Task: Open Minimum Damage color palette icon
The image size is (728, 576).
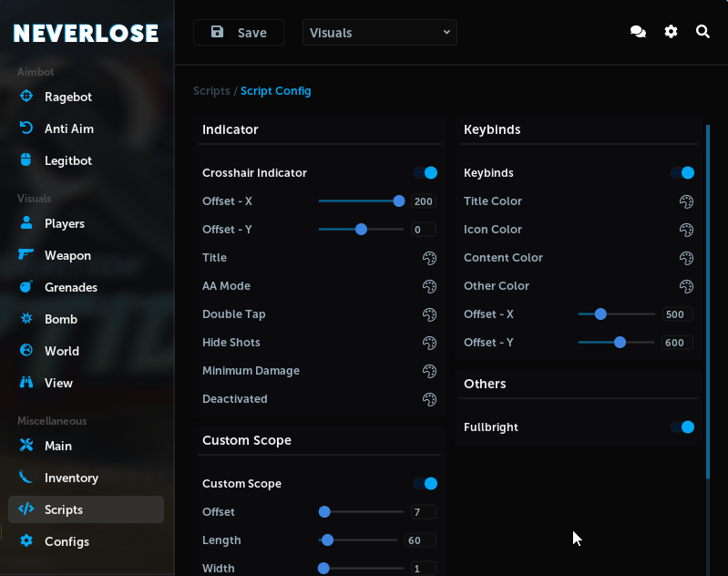Action: [x=429, y=371]
